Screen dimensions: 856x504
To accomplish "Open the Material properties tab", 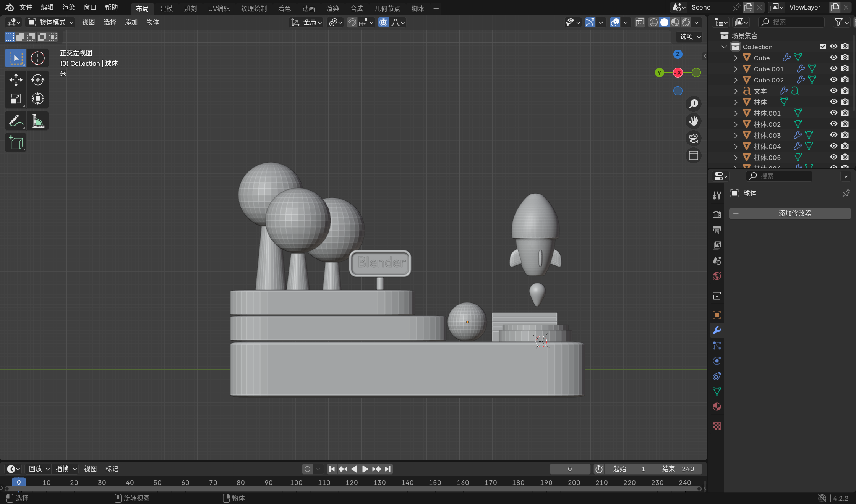I will point(717,407).
